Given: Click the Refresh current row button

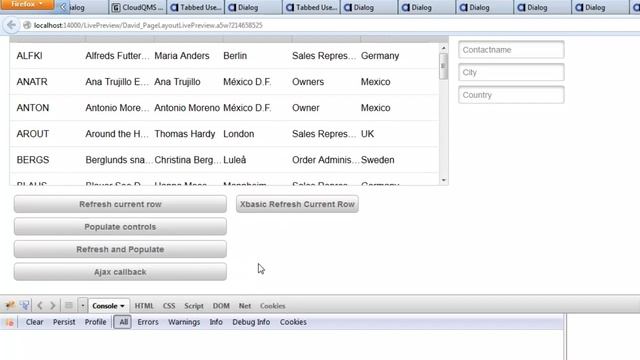Looking at the screenshot, I should [x=120, y=204].
